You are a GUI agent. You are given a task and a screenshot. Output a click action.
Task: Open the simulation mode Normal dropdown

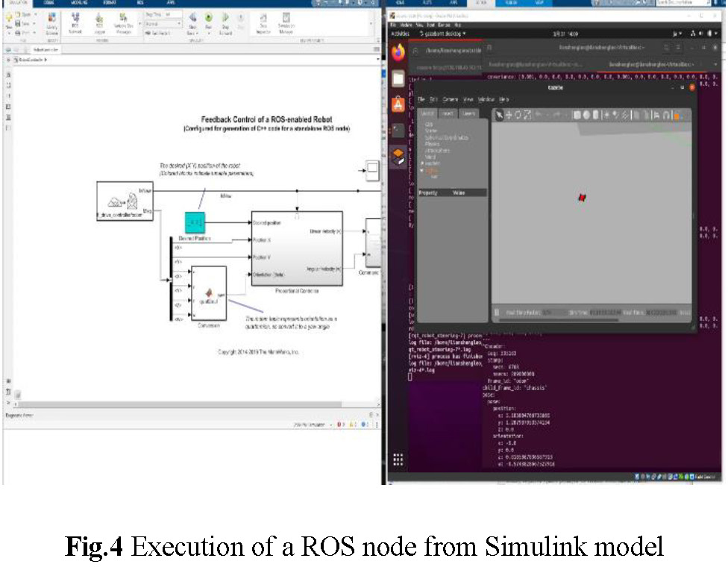[x=163, y=24]
